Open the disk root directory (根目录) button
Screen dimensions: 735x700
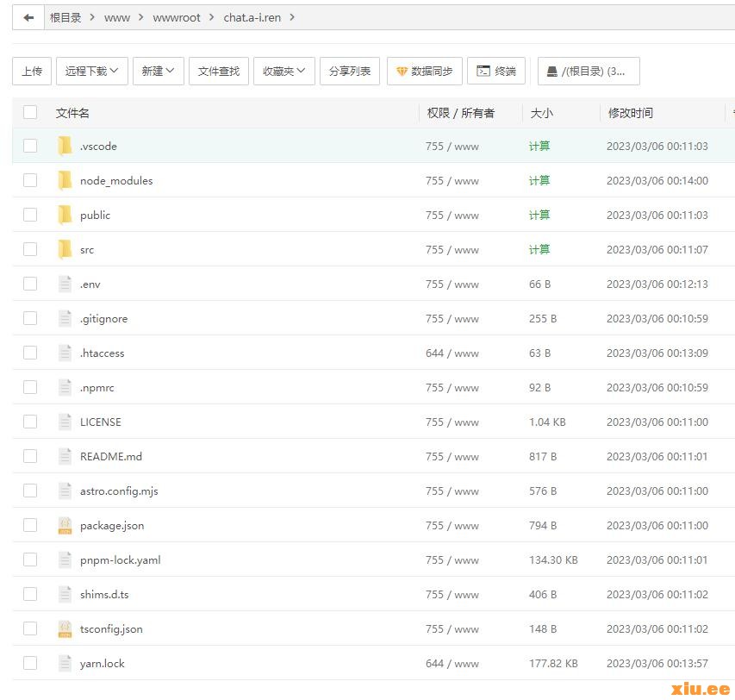pyautogui.click(x=589, y=71)
